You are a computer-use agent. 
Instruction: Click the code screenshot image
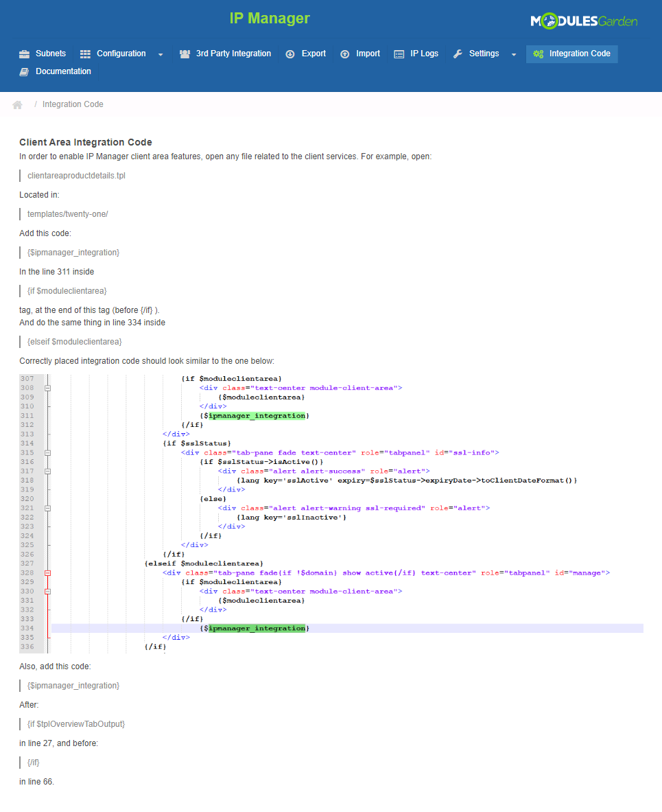click(x=331, y=513)
